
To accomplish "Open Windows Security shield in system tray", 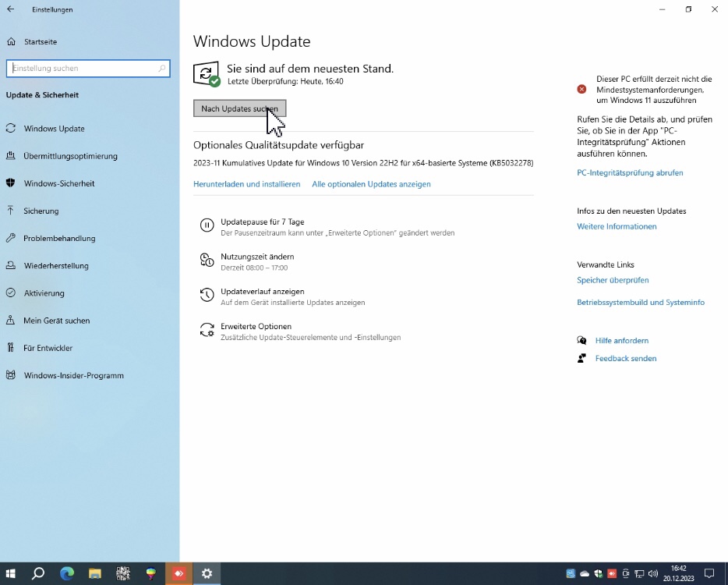I will pyautogui.click(x=599, y=574).
